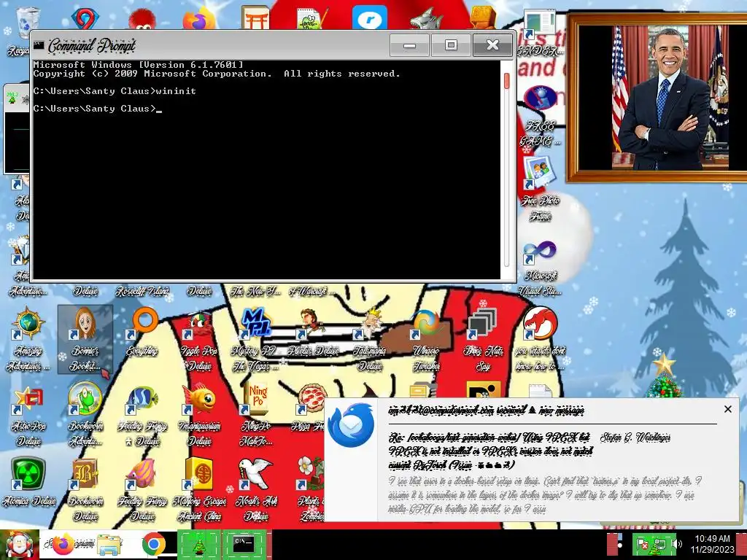Viewport: 747px width, 560px height.
Task: Click Command Prompt title bar system icon
Action: pyautogui.click(x=39, y=45)
